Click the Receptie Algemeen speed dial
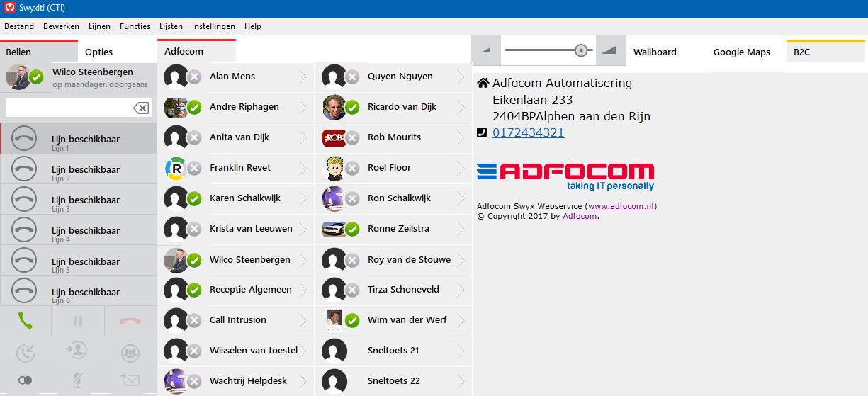Viewport: 868px width, 396px height. [235, 290]
